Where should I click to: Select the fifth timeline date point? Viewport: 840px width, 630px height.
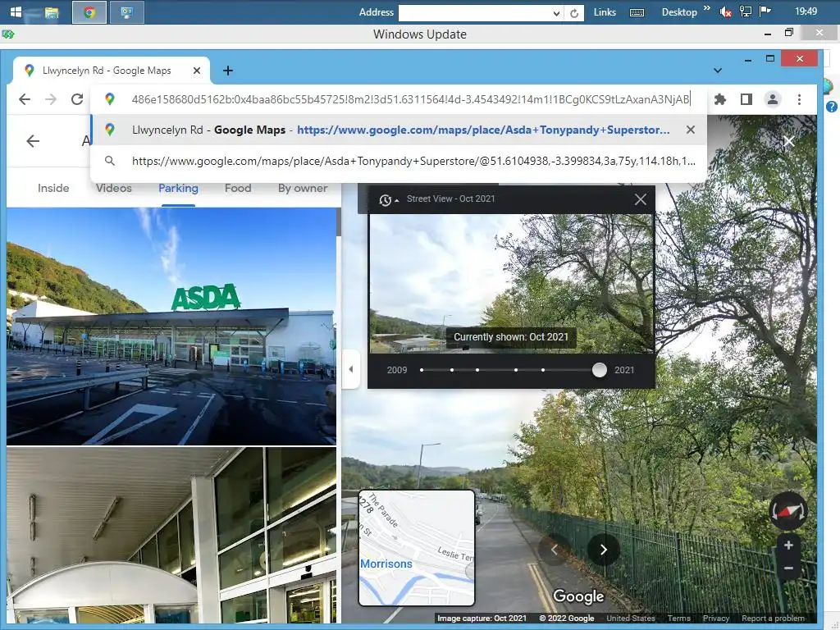(x=543, y=370)
